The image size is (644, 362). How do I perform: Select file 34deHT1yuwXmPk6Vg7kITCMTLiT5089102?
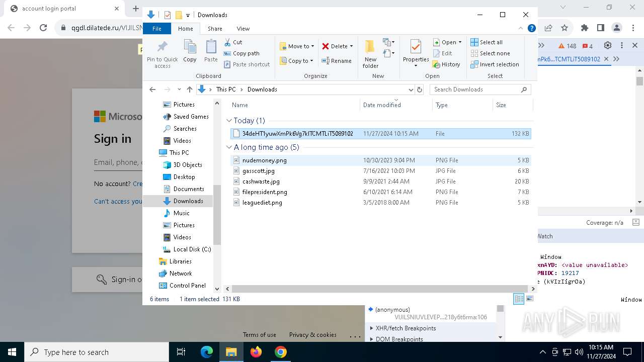point(380,134)
